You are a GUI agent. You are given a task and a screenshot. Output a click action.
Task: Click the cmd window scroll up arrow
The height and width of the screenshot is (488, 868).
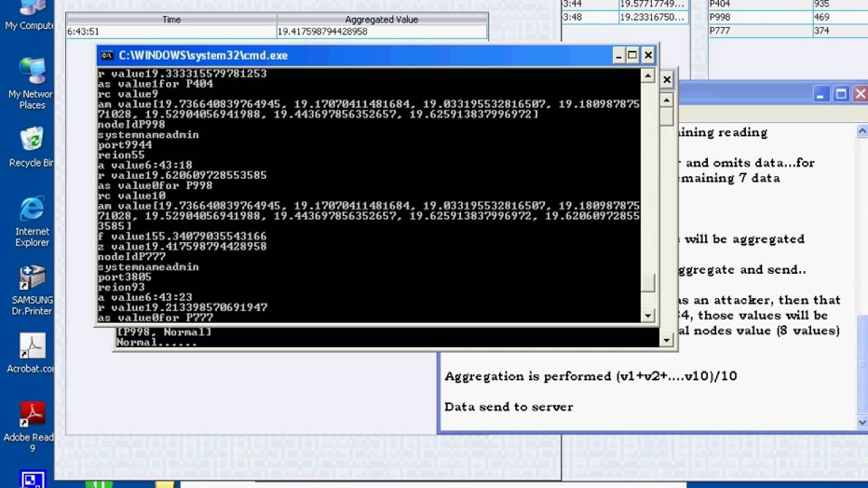pyautogui.click(x=648, y=76)
